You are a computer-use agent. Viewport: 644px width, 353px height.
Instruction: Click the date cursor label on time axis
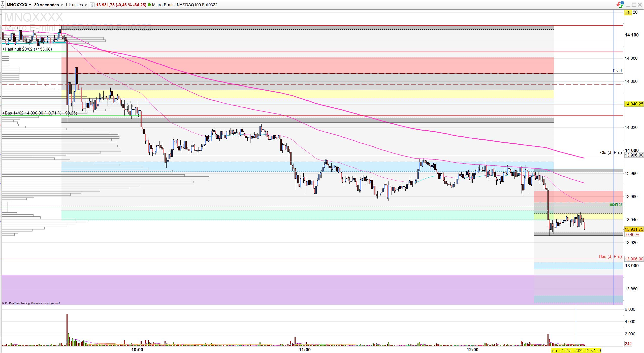coord(576,350)
